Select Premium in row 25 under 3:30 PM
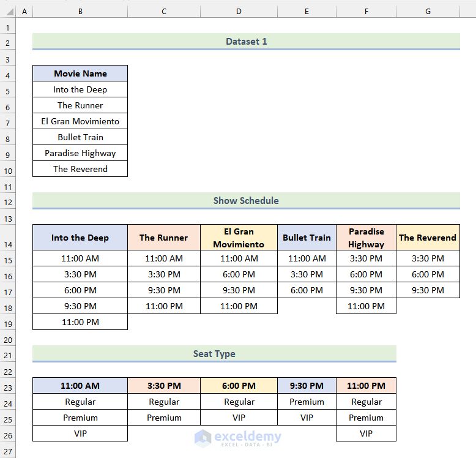Screen dimensions: 476x458 [x=164, y=418]
